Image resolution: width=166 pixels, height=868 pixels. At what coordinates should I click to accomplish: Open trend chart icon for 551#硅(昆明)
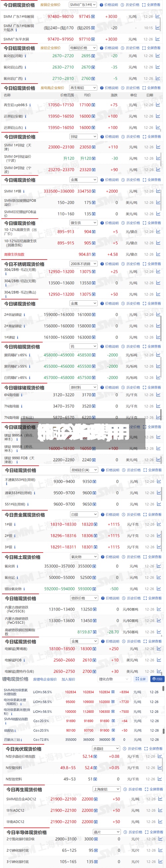point(159,504)
